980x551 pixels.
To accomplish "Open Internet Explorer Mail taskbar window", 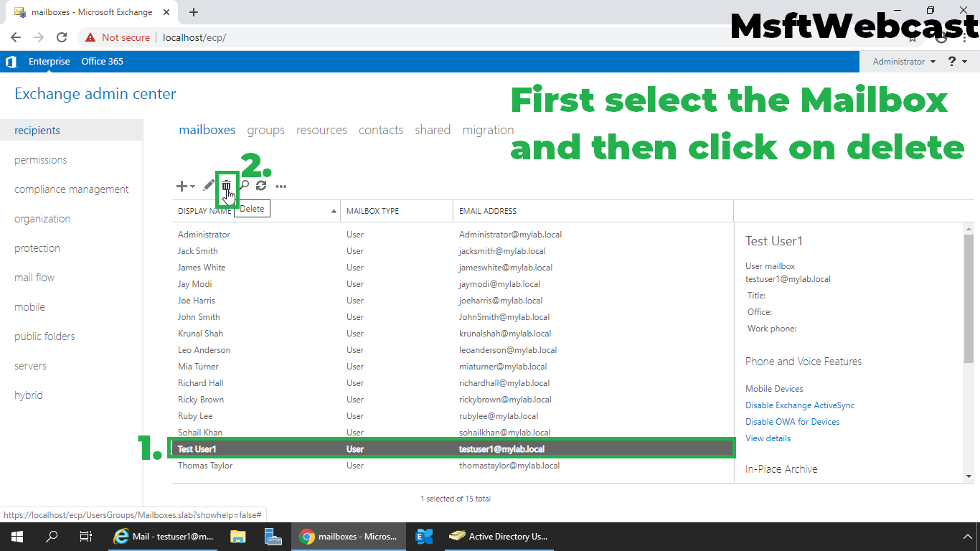I will 164,537.
